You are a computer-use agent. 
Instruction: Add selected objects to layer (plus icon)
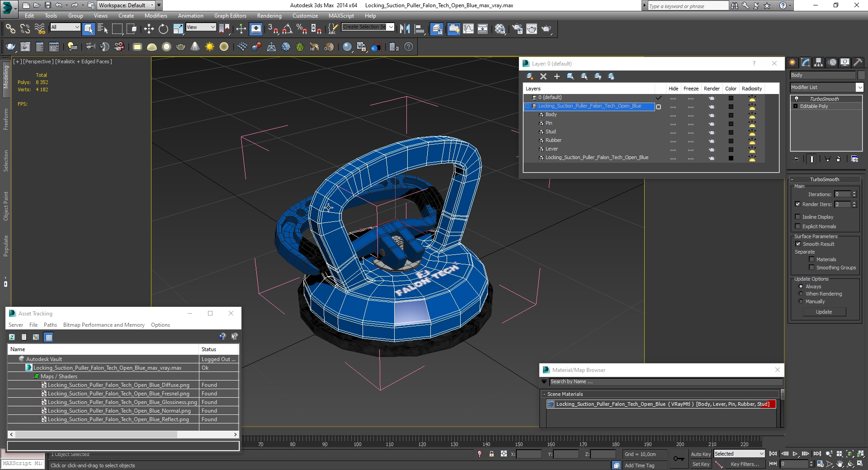point(557,76)
